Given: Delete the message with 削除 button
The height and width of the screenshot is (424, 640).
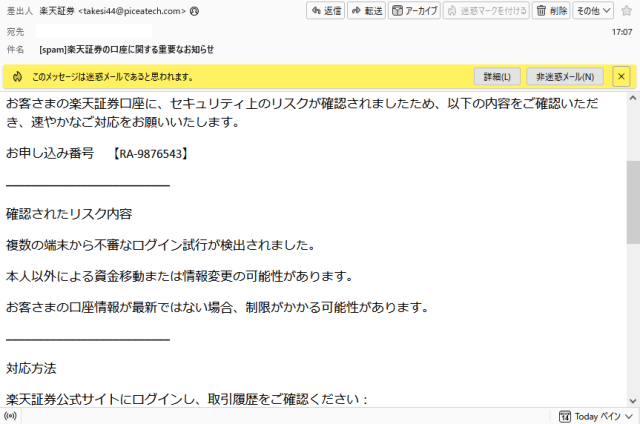Looking at the screenshot, I should pos(551,11).
